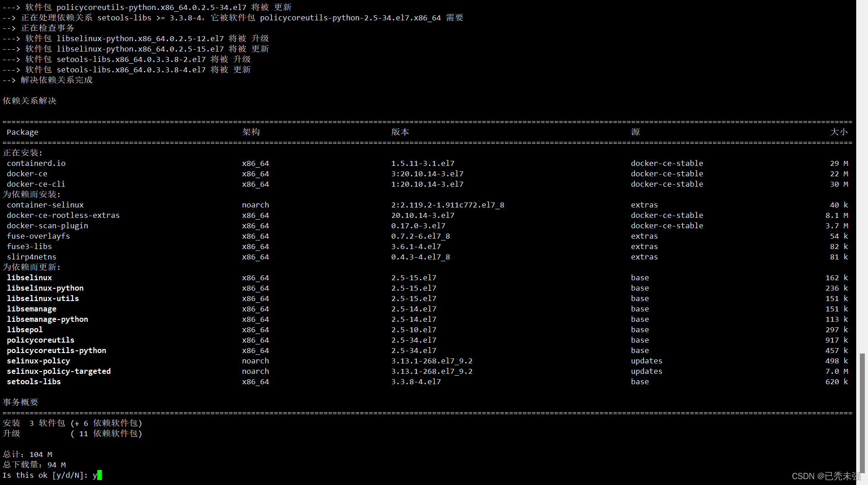Click version 0.17.0-3.el7 of docker-scan-plugin
Viewport: 868px width, 485px height.
tap(418, 226)
